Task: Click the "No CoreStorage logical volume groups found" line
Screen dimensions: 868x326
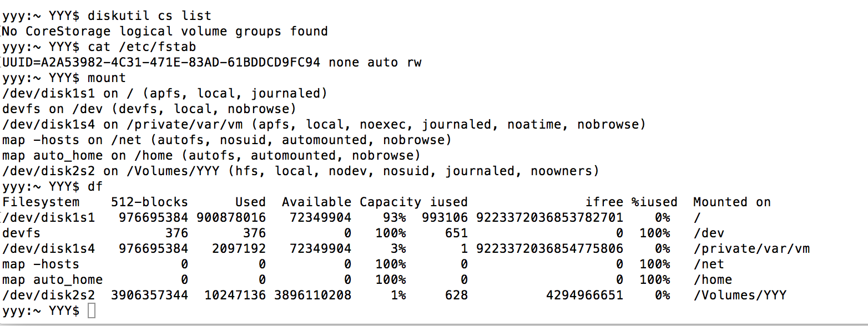Action: click(x=165, y=31)
